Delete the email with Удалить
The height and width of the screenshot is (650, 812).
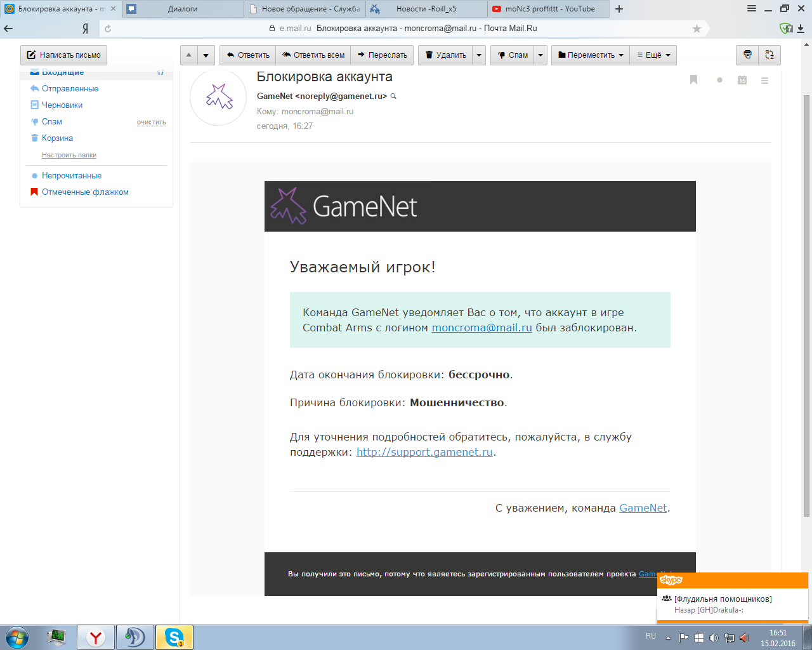445,55
